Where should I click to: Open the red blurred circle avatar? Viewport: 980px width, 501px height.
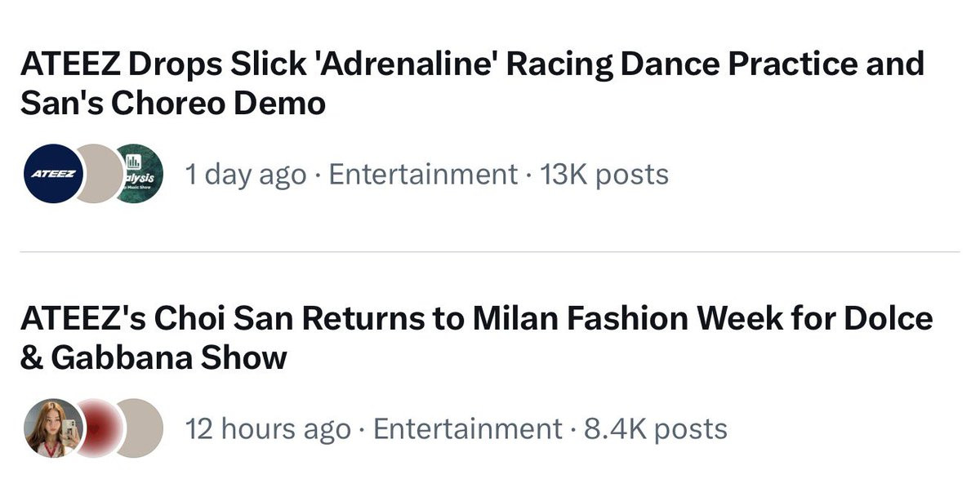(x=98, y=428)
